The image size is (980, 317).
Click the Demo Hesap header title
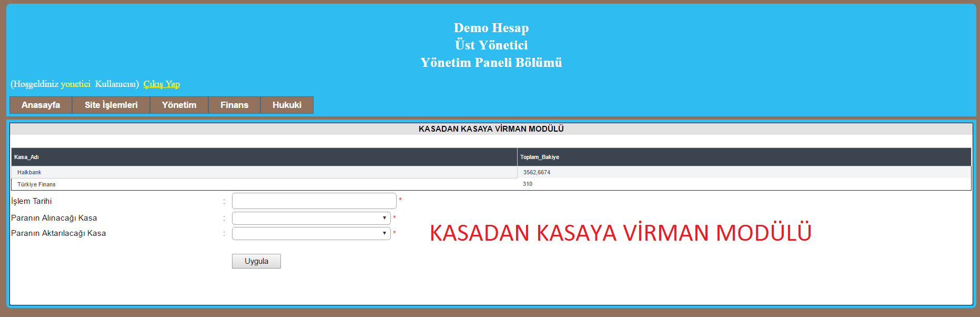coord(491,28)
